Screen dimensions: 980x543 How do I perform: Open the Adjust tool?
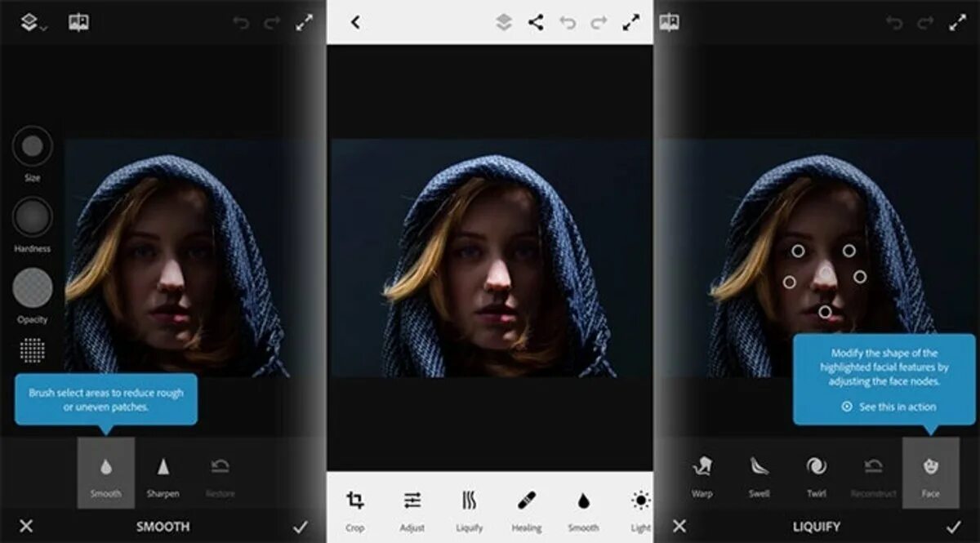click(x=412, y=510)
